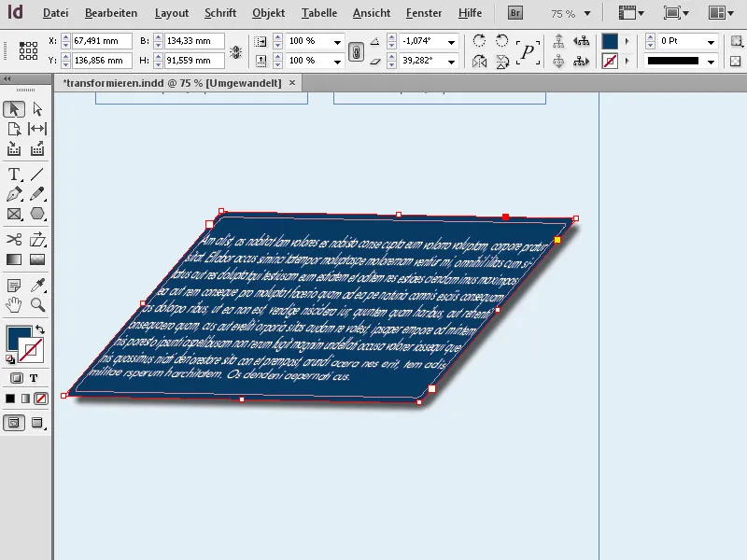
Task: Open the Objekt menu
Action: [268, 12]
